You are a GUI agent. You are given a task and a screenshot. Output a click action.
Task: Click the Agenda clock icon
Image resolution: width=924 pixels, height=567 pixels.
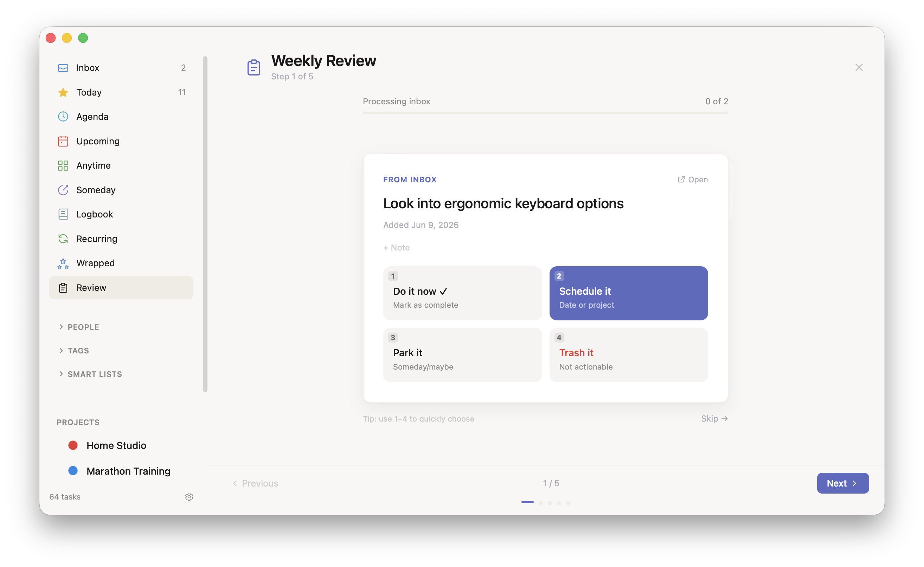pyautogui.click(x=63, y=117)
